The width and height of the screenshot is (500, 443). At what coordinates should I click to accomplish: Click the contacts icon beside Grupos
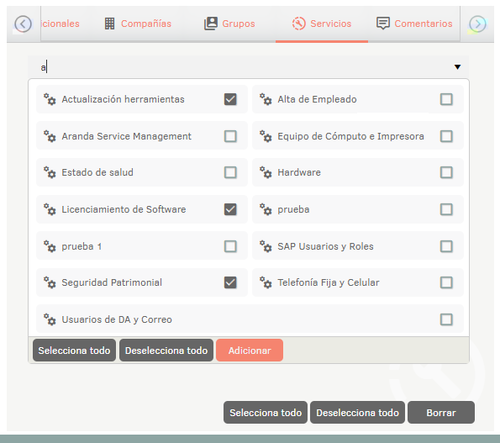pyautogui.click(x=211, y=24)
